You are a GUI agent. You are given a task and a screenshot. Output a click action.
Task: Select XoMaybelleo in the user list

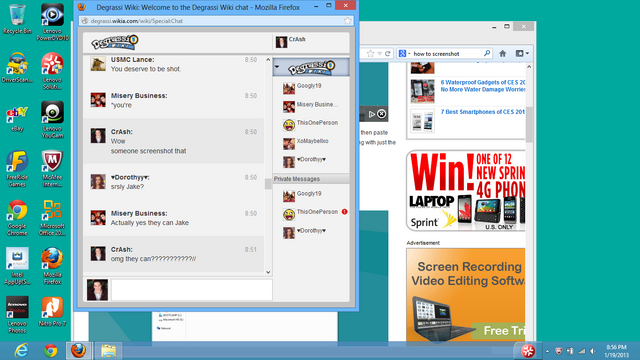311,142
